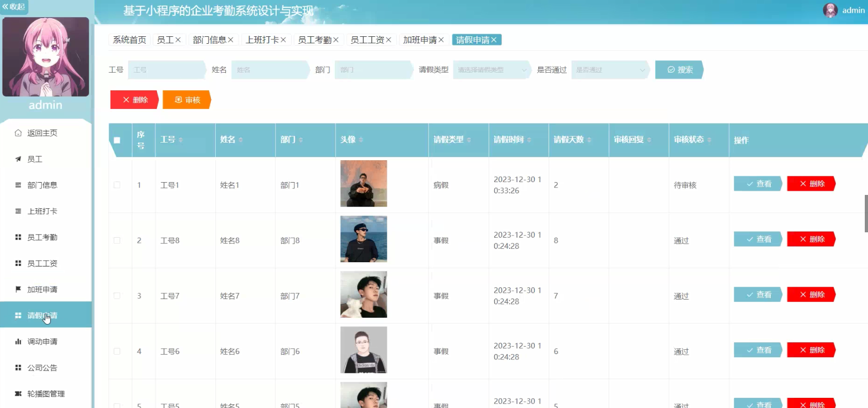
Task: Sort by 请假天数 column arrows
Action: tap(589, 140)
